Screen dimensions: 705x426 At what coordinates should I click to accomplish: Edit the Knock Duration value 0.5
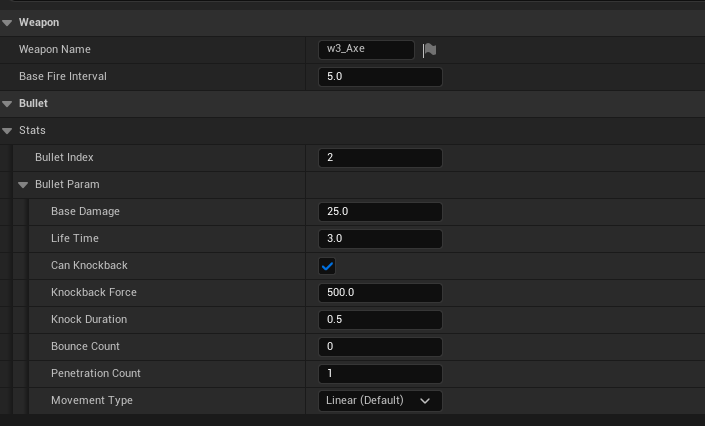pos(380,319)
